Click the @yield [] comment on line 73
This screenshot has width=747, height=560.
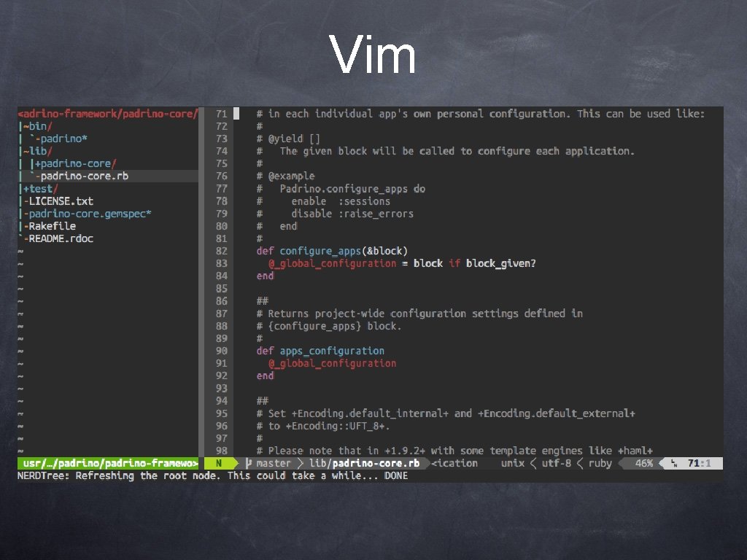pyautogui.click(x=288, y=139)
